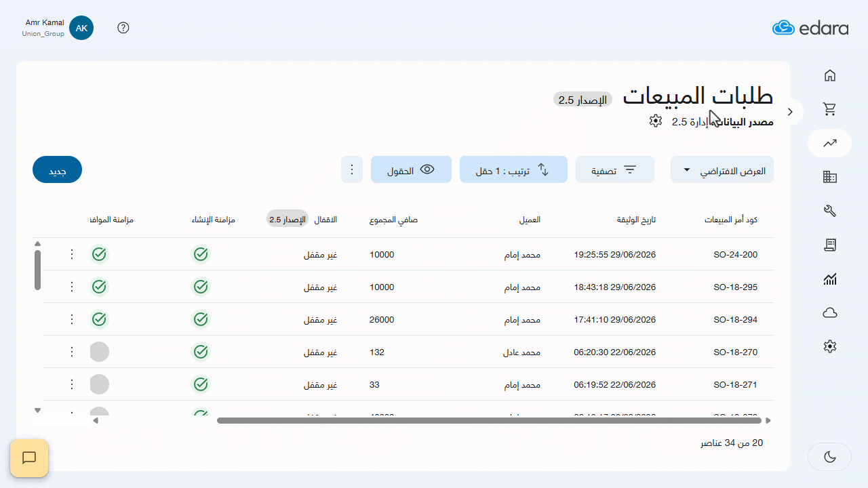This screenshot has width=868, height=488.
Task: Open the chat message widget
Action: click(29, 457)
